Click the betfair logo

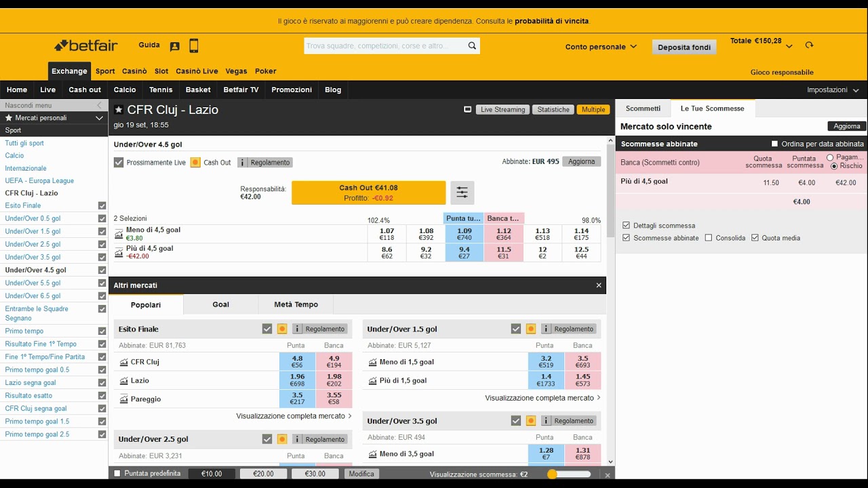(x=86, y=45)
